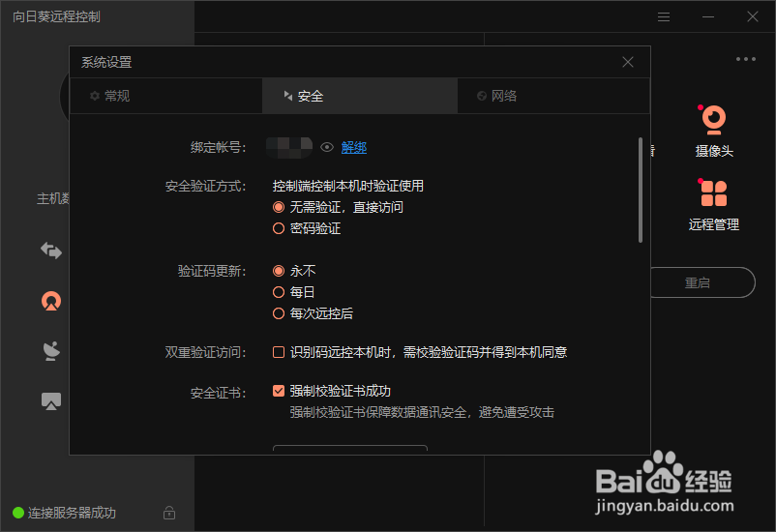Switch to the 安全 settings tab

click(x=360, y=96)
